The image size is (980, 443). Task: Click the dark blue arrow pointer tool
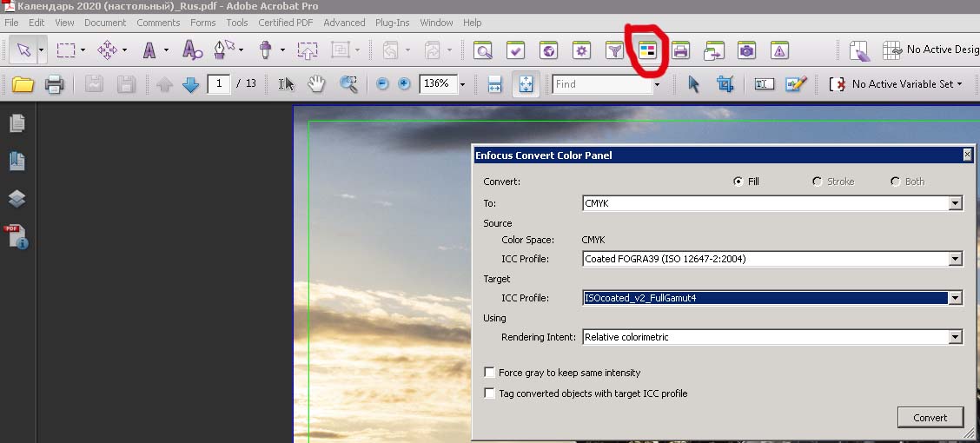point(694,83)
